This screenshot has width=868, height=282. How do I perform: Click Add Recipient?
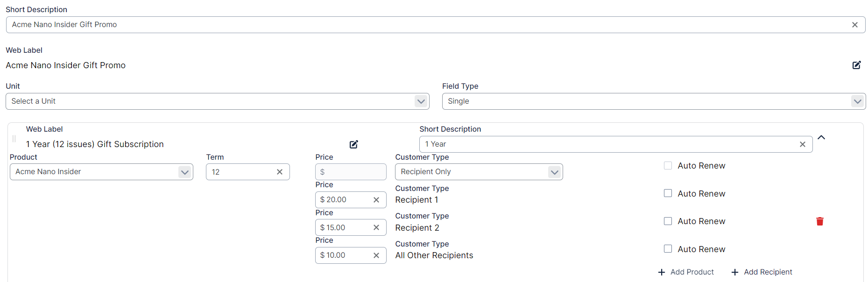point(761,272)
